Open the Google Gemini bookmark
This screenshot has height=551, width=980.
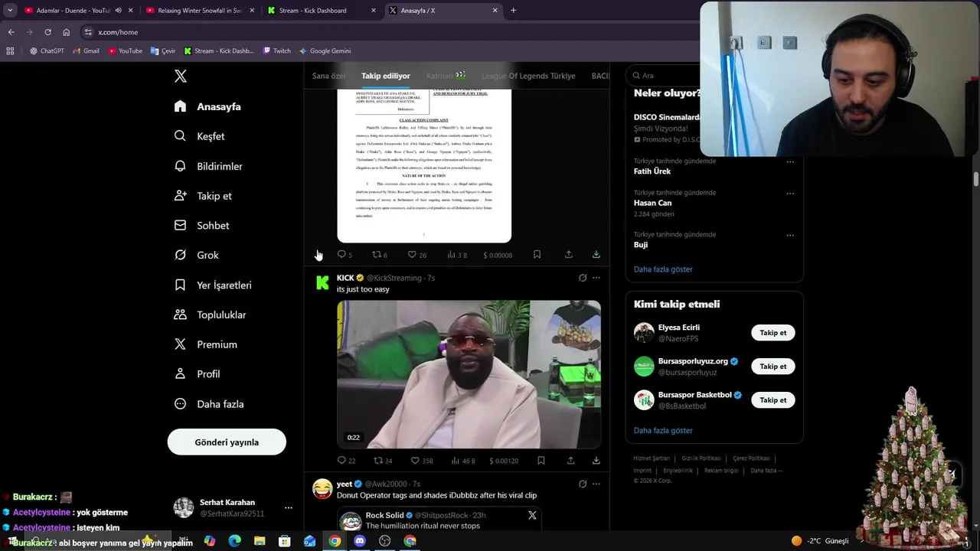click(325, 51)
